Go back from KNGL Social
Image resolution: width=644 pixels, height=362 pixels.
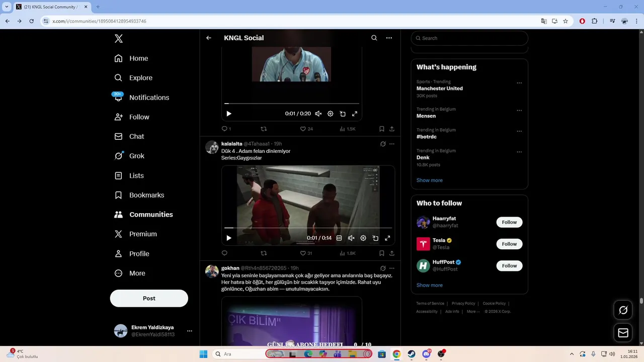[209, 38]
